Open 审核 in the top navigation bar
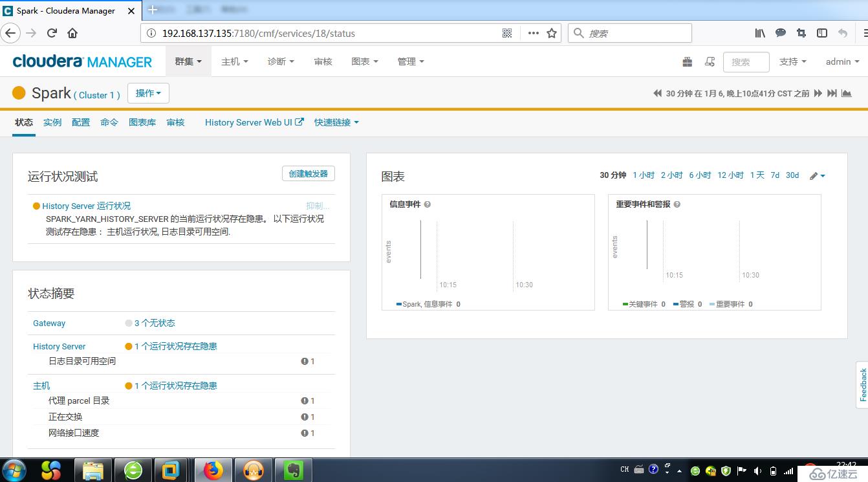Screen dimensions: 868x482 (x=323, y=61)
